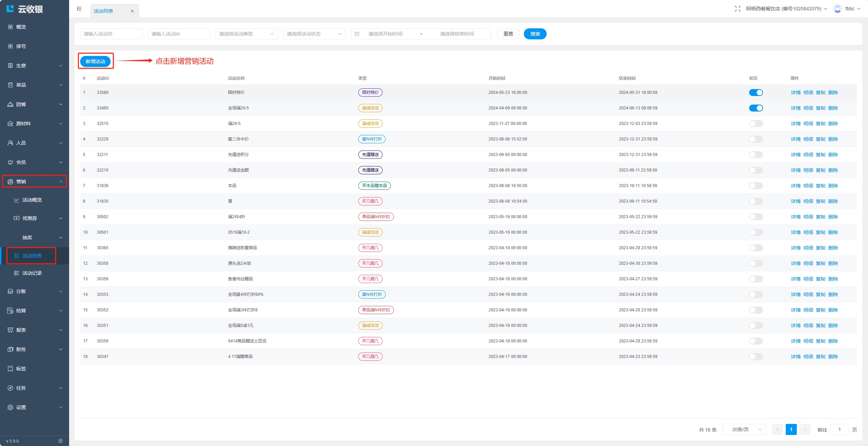Enable status toggle for 第二件半价 activity
Screen dimensions: 868x446
pos(756,139)
